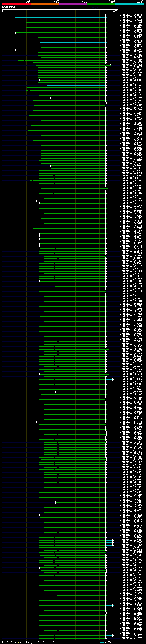Open hit UniRef100_Q7MM95 at list bottom
Viewport: 146px width, 644px height.
click(x=131, y=638)
